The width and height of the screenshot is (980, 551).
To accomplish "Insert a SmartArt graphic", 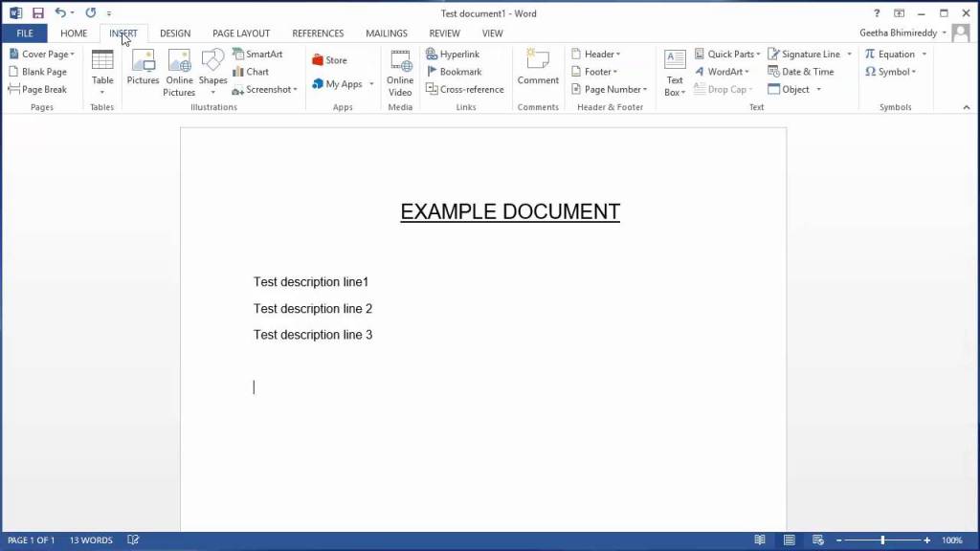I will coord(257,55).
